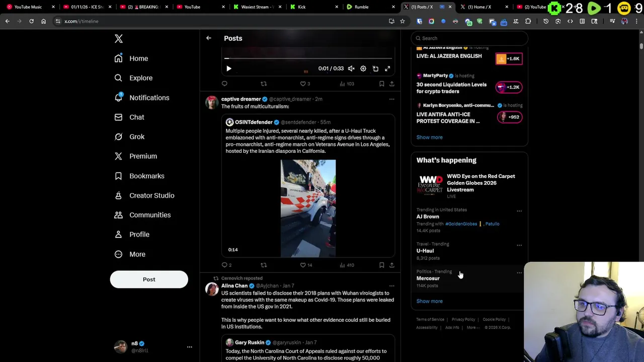The width and height of the screenshot is (644, 362).
Task: Click the Creator Studio icon in the sidebar
Action: (x=118, y=196)
